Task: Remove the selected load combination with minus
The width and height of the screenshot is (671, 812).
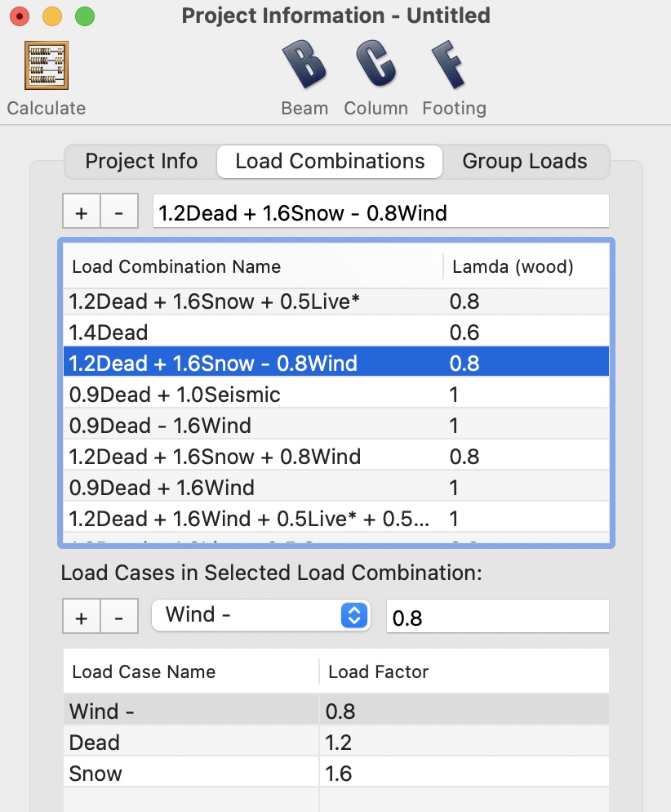Action: [119, 213]
